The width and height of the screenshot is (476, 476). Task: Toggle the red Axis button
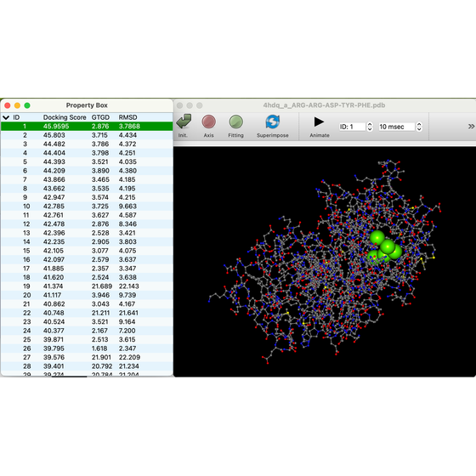point(209,122)
